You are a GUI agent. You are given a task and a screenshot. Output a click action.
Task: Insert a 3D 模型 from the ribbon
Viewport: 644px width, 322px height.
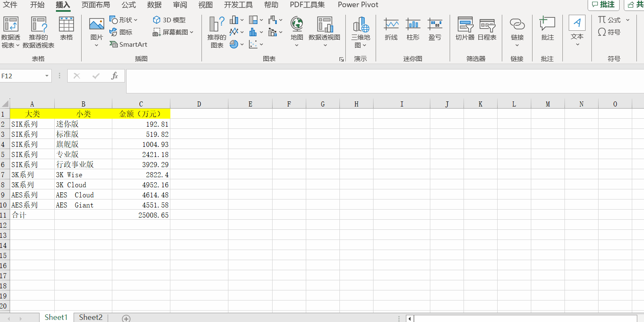169,20
